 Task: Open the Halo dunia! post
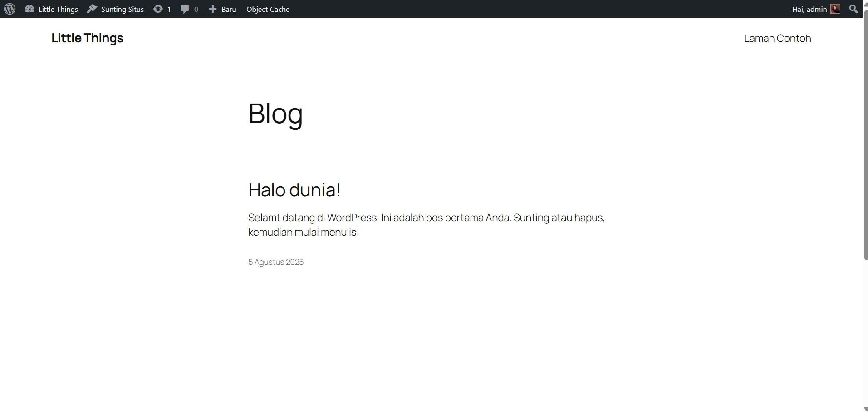[294, 190]
